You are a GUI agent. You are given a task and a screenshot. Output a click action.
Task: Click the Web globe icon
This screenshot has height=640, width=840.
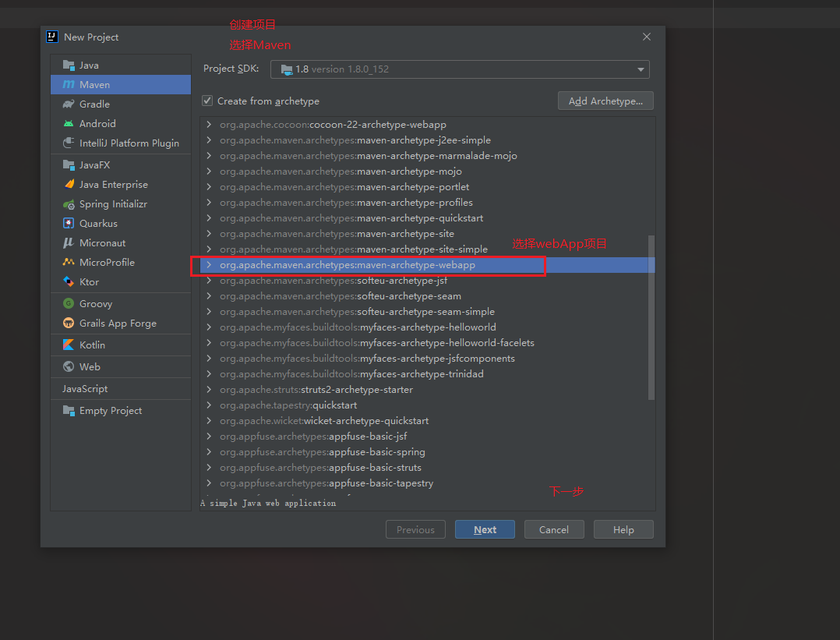click(69, 366)
